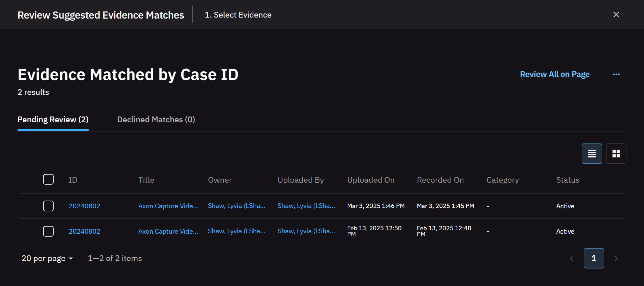Open evidence ID 20240802 in first row
This screenshot has height=286, width=644.
tap(85, 206)
